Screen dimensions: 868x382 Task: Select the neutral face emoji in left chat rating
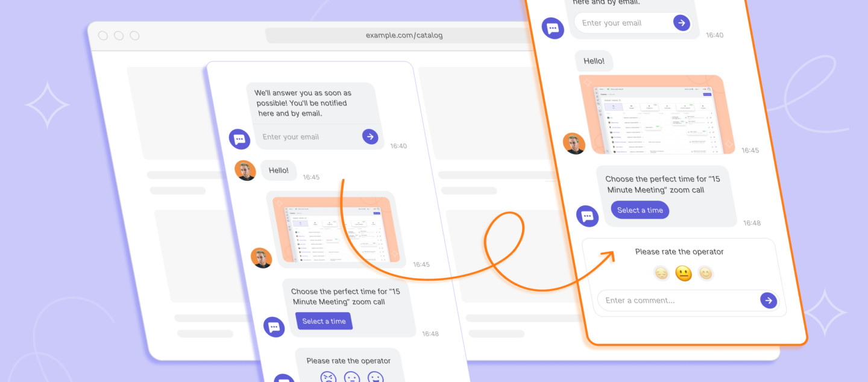[353, 377]
